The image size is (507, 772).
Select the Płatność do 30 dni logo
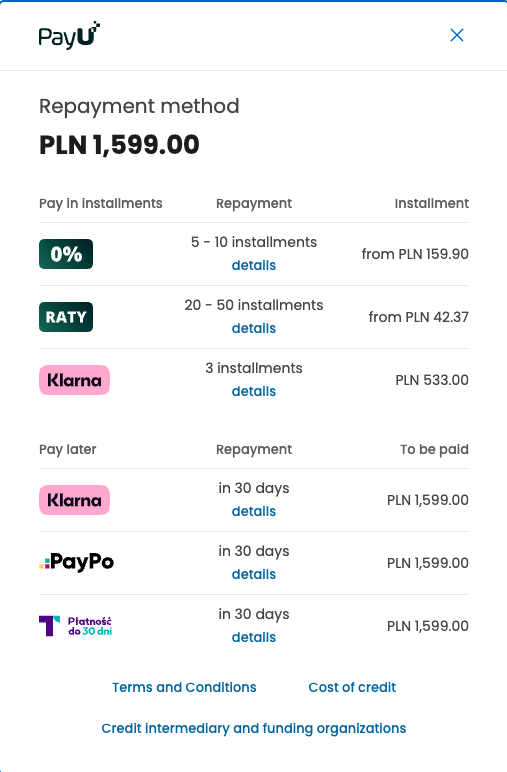point(75,626)
